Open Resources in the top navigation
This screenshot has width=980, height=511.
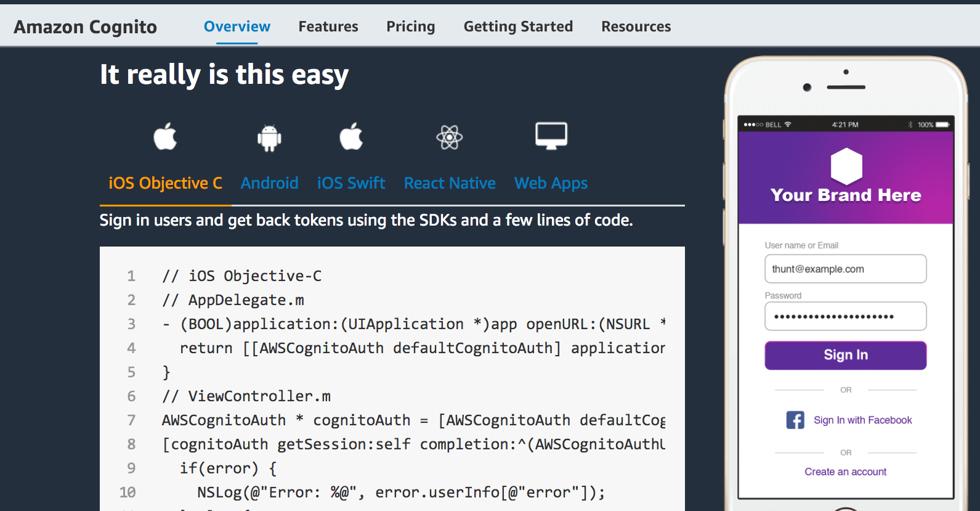(636, 27)
